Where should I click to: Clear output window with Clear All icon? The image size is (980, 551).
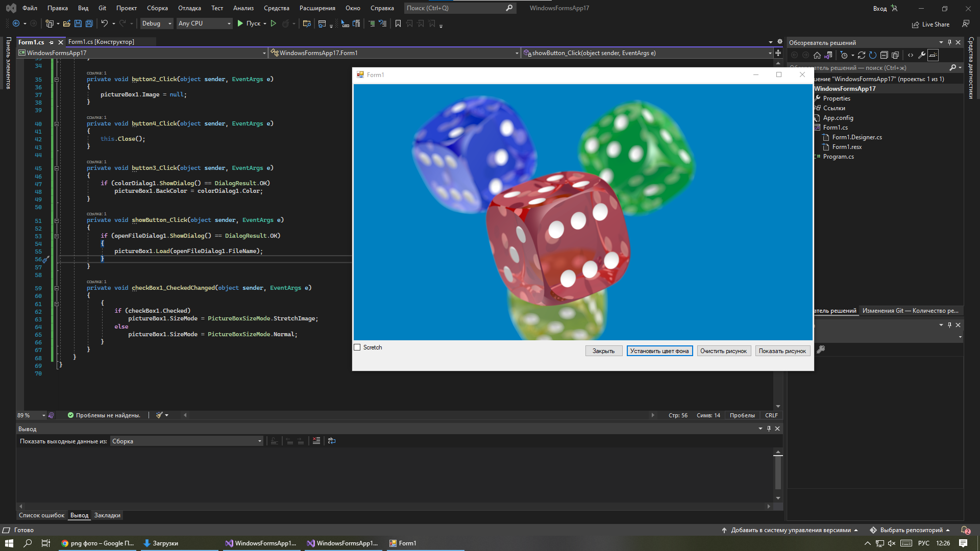coord(316,441)
